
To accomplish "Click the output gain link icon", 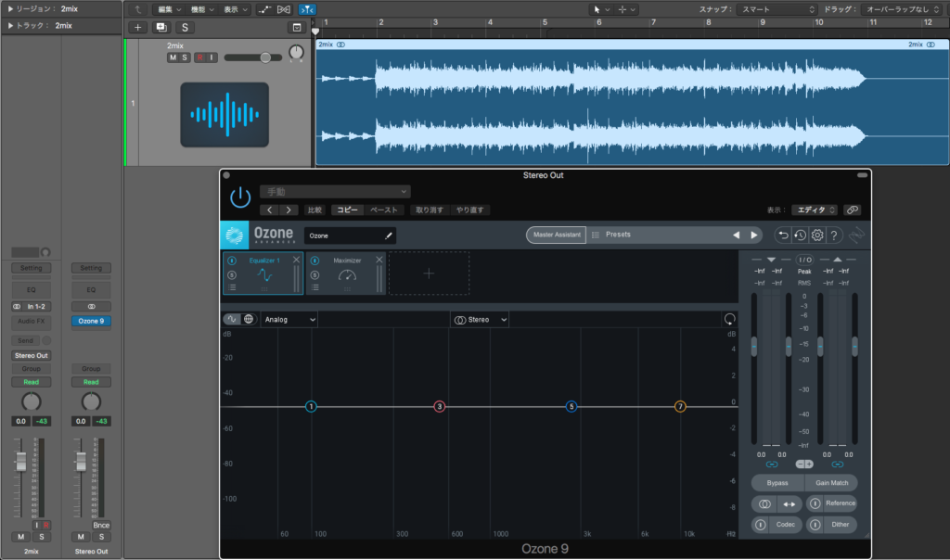I will tap(838, 465).
